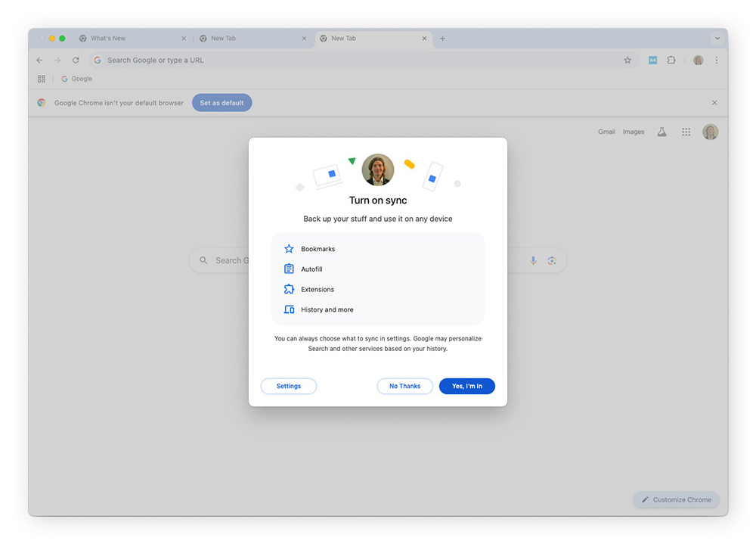The width and height of the screenshot is (756, 544).
Task: Click the Set as default button
Action: tap(222, 103)
